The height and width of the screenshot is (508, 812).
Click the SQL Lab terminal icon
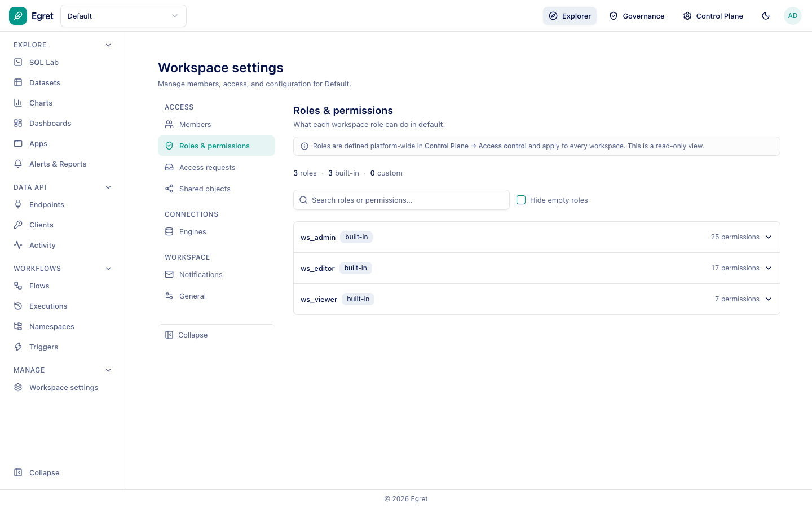click(x=18, y=62)
